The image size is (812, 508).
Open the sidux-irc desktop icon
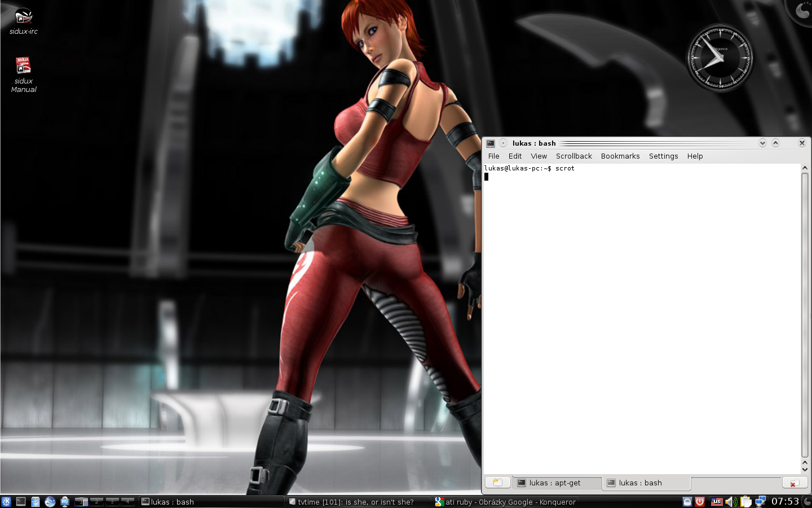[x=23, y=21]
